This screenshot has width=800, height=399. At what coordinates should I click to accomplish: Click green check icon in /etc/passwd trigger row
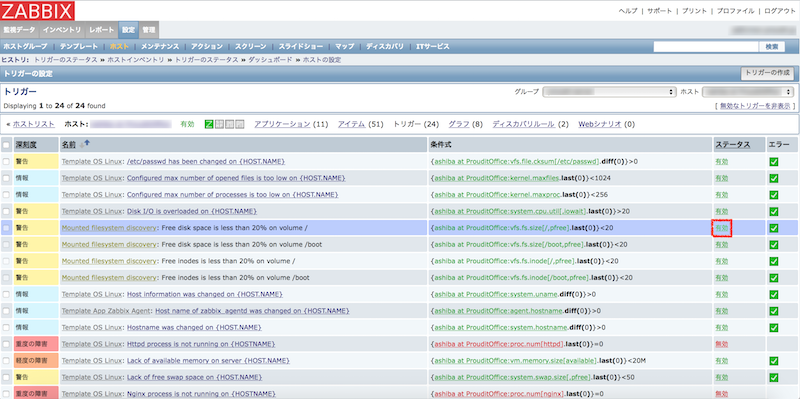774,162
